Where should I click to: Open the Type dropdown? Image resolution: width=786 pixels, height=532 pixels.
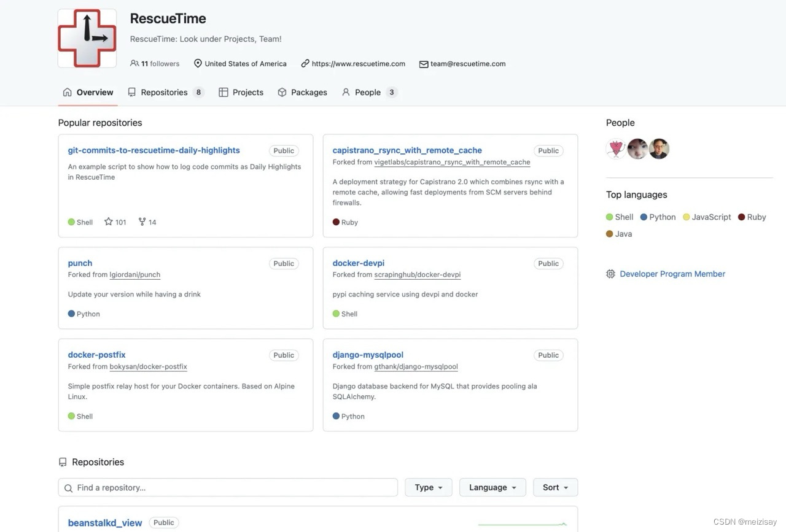pos(429,487)
